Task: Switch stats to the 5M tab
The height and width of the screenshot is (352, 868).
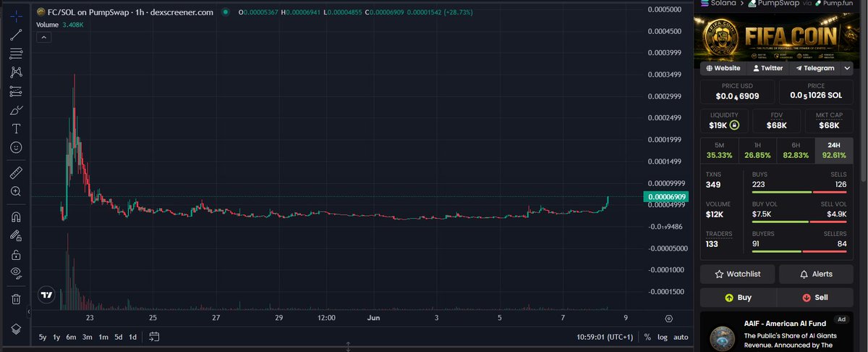Action: click(719, 150)
